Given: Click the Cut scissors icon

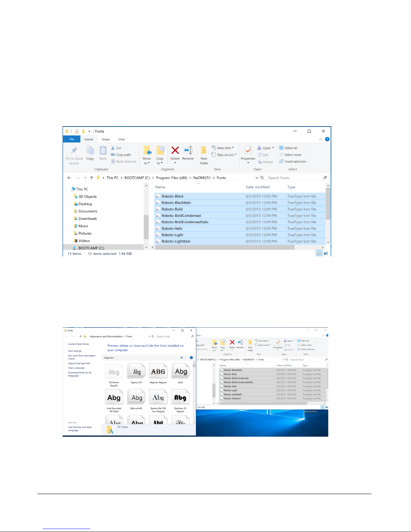Looking at the screenshot, I should [113, 148].
